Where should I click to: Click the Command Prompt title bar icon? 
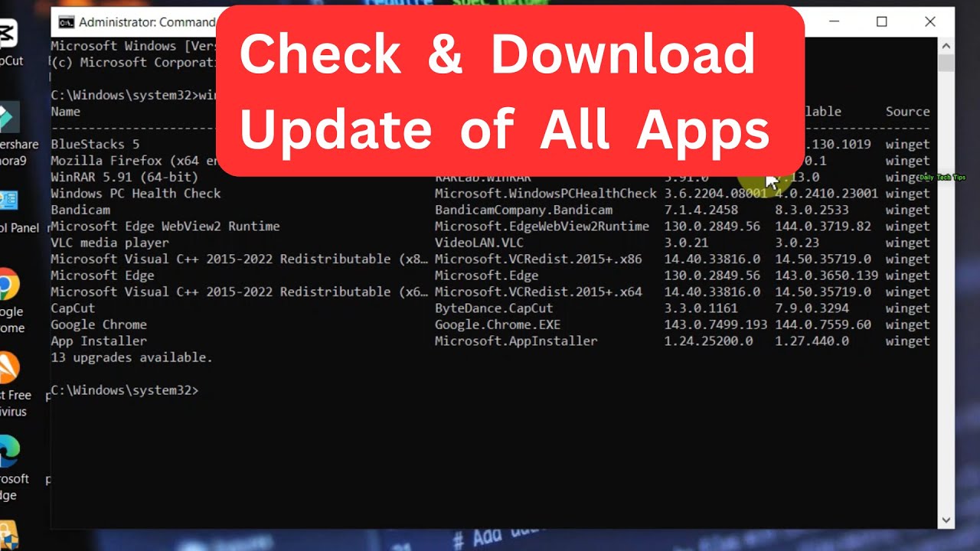pyautogui.click(x=67, y=22)
